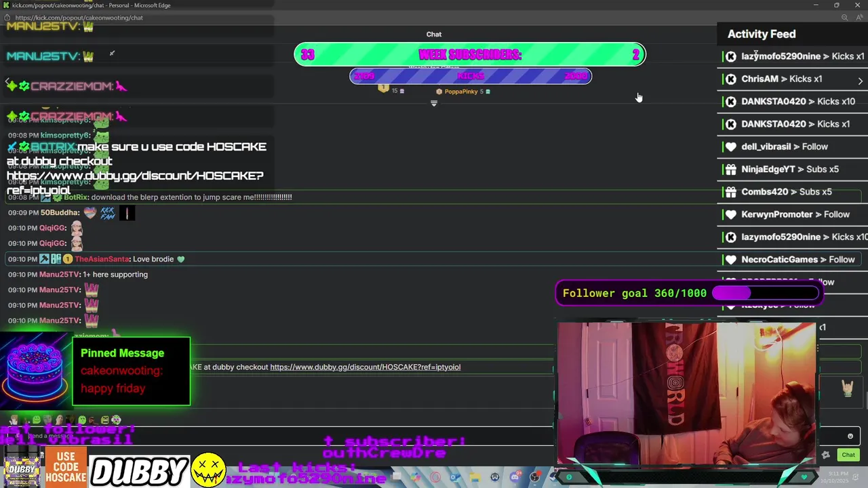Click the Dubby yellow smiley logo
Screen dimensions: 868x488
[x=208, y=469]
